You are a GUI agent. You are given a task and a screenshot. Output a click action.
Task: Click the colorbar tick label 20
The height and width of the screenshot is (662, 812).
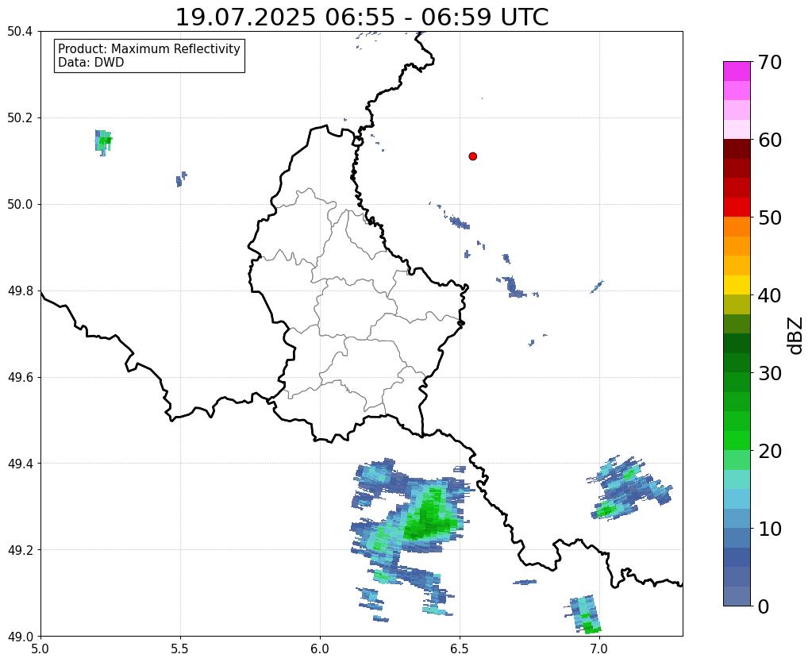coord(770,451)
